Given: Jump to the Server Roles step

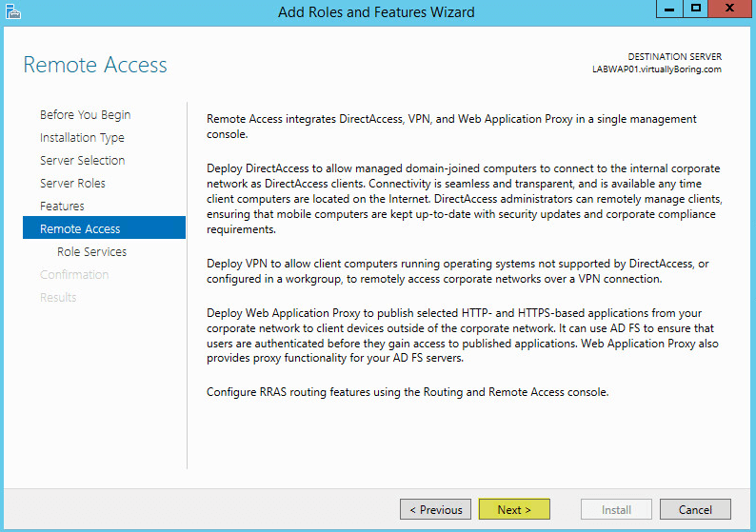Looking at the screenshot, I should coord(72,183).
